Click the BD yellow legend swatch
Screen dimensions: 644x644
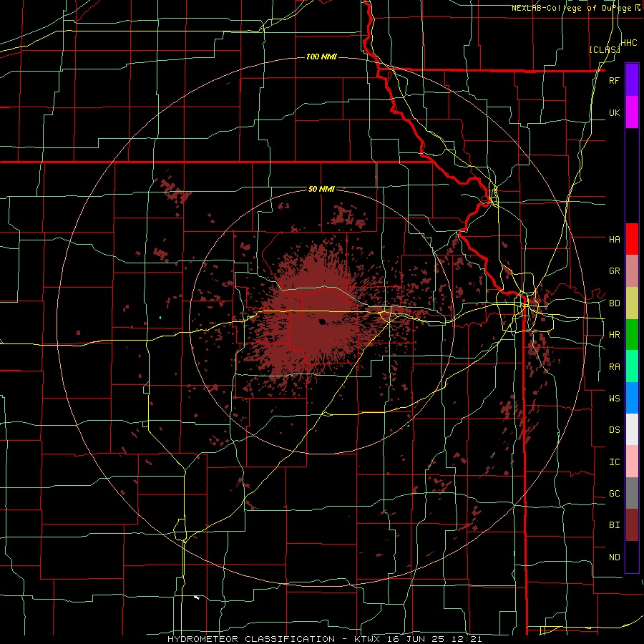pos(632,303)
